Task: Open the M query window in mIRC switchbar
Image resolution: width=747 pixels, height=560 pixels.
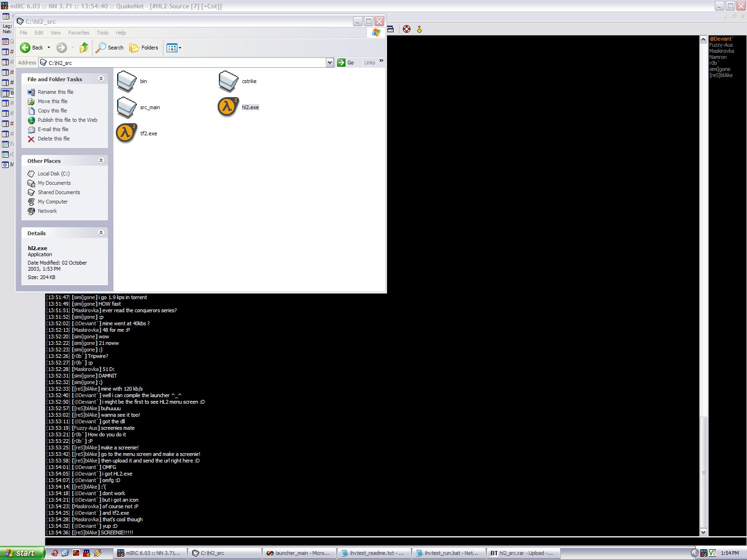Action: pos(8,165)
